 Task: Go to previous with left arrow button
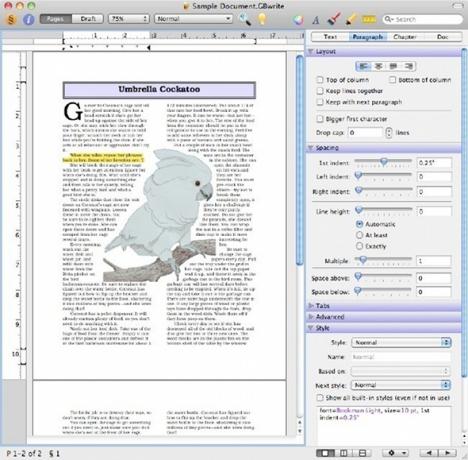click(429, 453)
